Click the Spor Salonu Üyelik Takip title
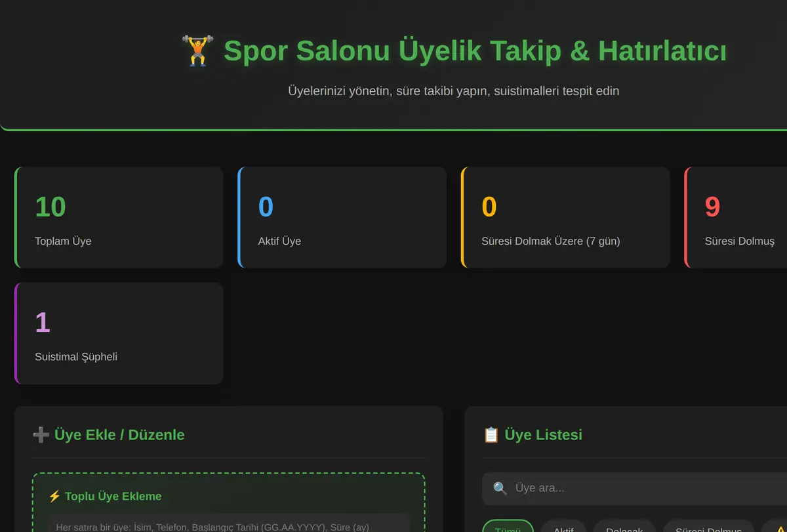787x532 pixels. coord(475,51)
